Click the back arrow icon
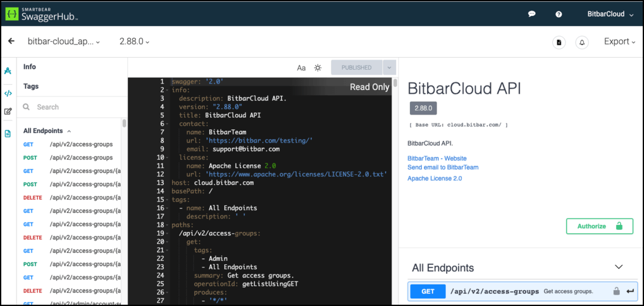Image resolution: width=644 pixels, height=306 pixels. tap(11, 42)
